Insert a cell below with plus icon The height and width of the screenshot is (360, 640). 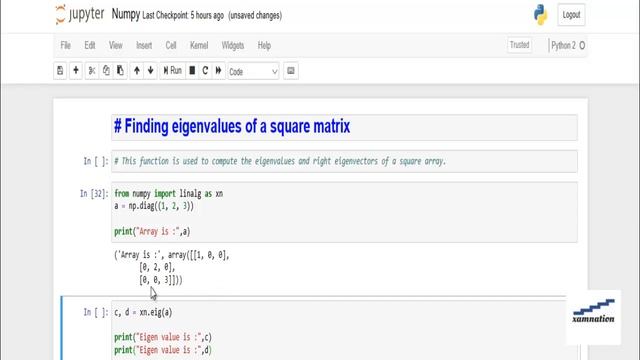[x=76, y=71]
